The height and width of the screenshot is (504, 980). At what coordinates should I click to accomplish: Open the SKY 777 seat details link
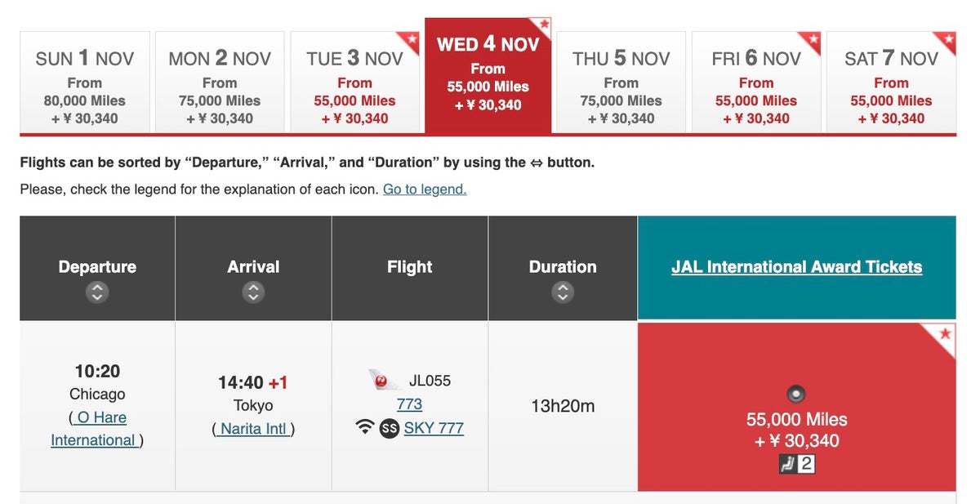(x=434, y=428)
